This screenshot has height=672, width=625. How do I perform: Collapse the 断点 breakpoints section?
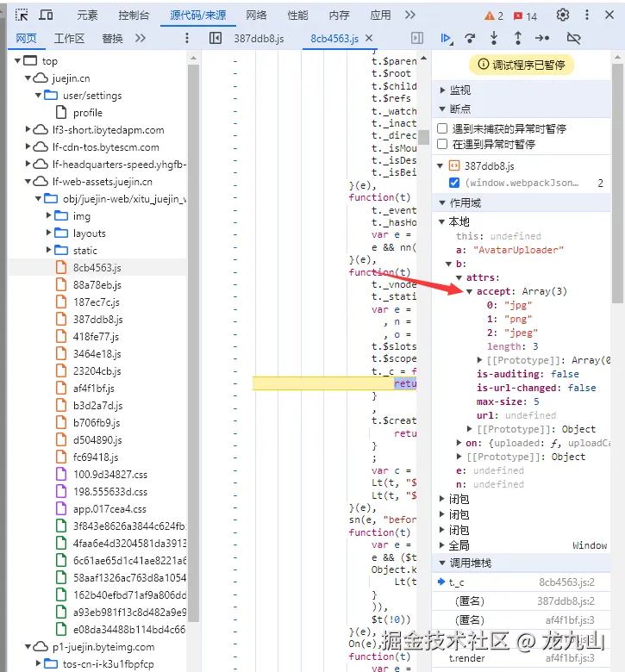coord(442,109)
